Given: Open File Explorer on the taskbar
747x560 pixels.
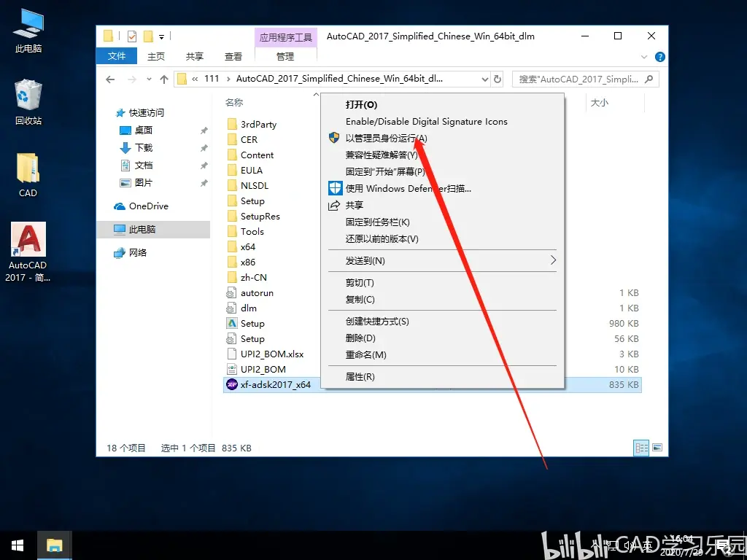Looking at the screenshot, I should click(x=54, y=545).
